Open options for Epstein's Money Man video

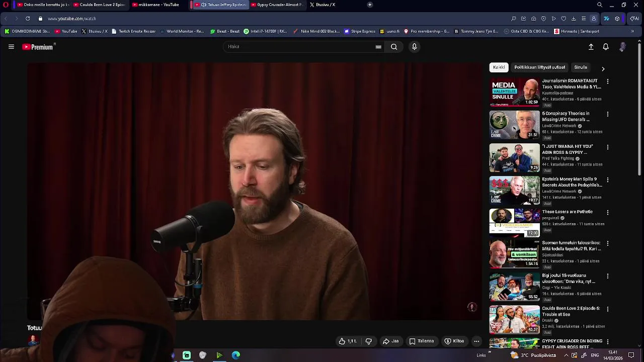[608, 180]
